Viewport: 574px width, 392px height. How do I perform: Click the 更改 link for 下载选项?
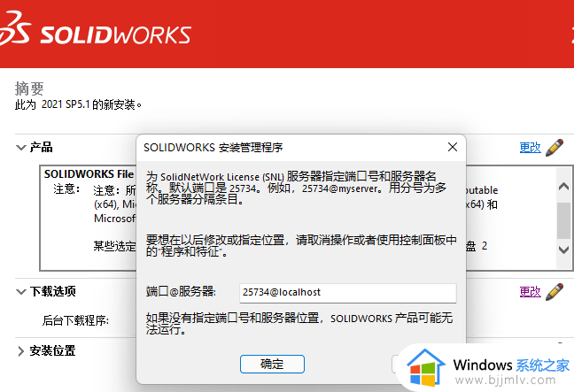(x=530, y=291)
